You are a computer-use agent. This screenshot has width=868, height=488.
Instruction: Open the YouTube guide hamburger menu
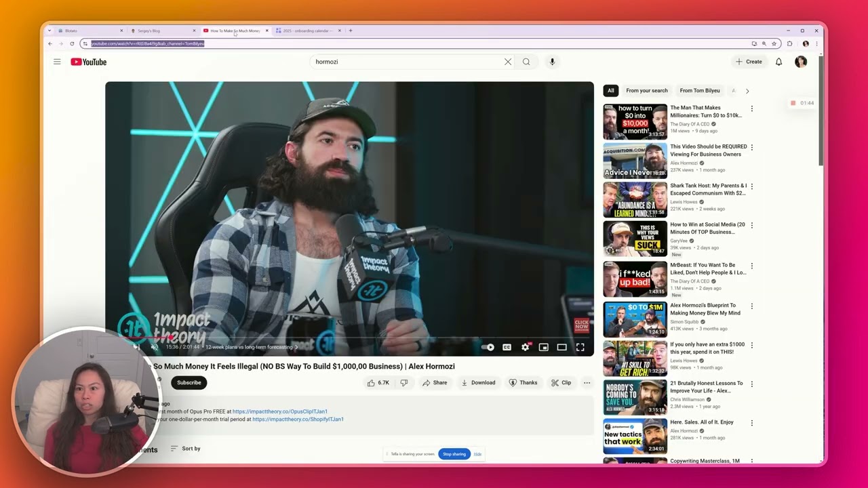point(57,62)
